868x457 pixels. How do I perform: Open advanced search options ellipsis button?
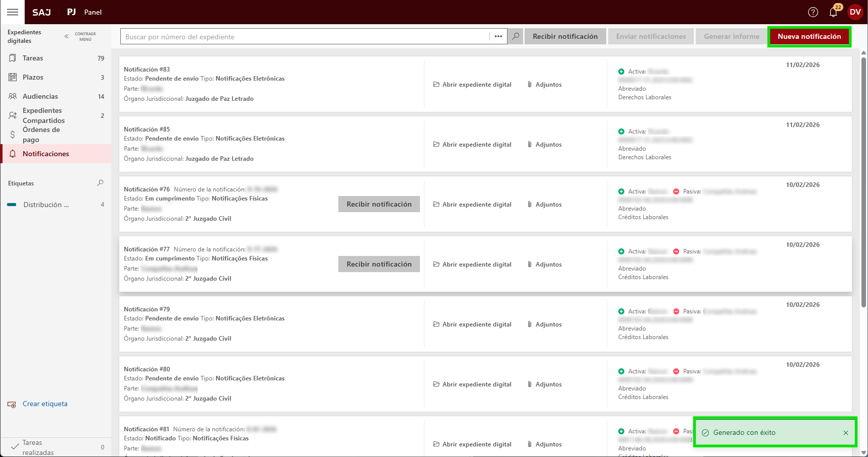coord(498,36)
